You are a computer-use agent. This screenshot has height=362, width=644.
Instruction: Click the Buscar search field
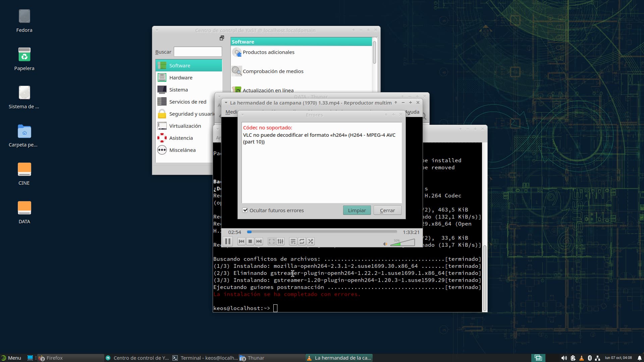tap(198, 52)
